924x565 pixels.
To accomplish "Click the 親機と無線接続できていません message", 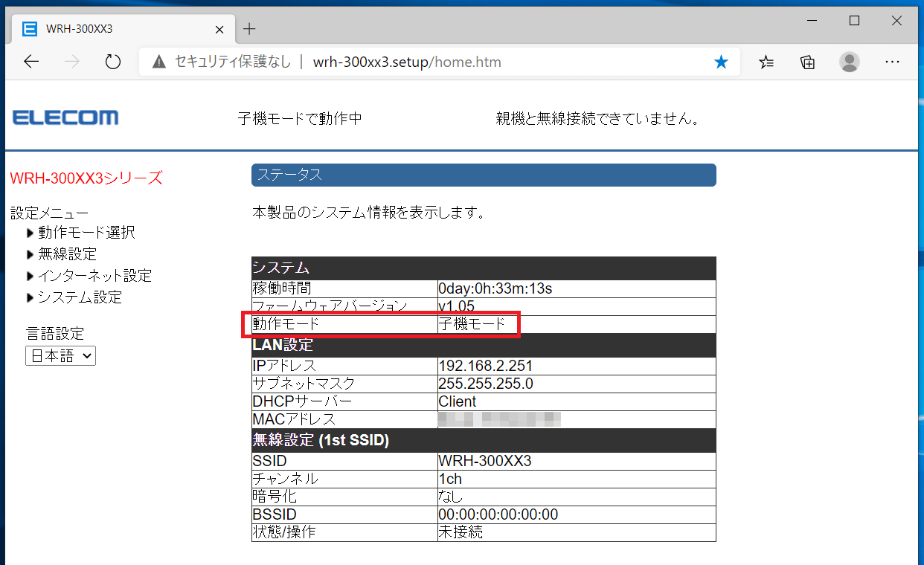I will (600, 118).
